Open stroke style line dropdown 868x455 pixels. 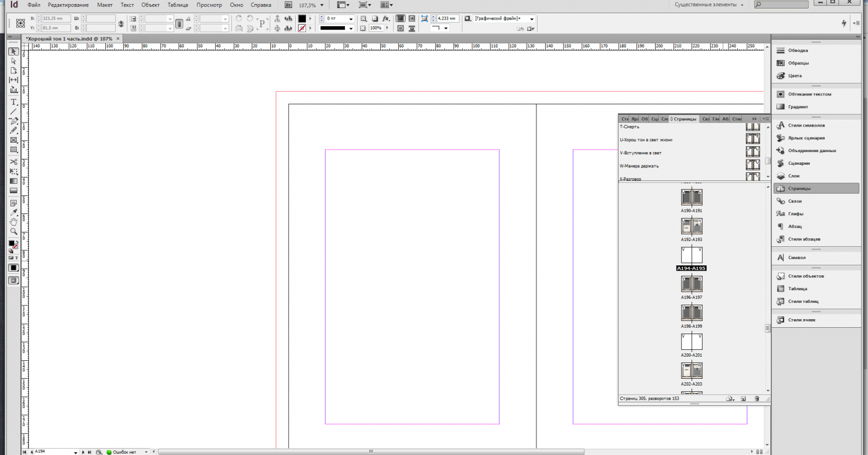point(351,28)
